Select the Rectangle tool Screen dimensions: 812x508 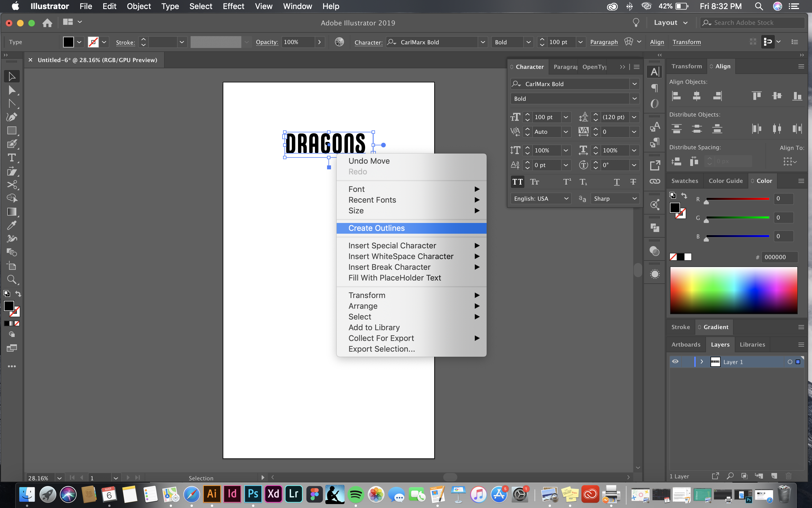pyautogui.click(x=12, y=131)
